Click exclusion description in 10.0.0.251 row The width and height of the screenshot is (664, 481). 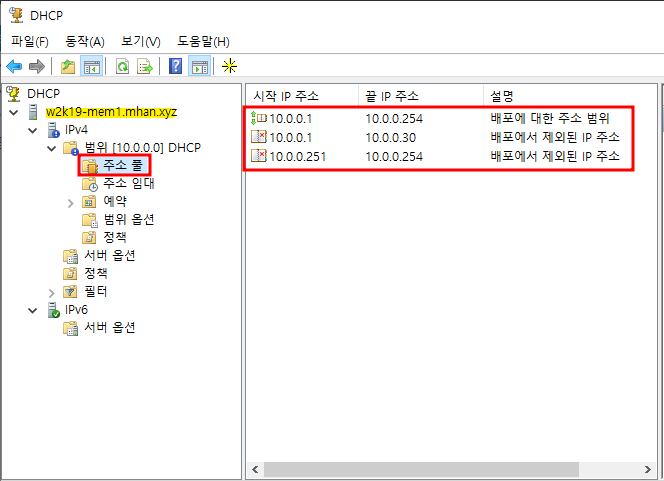point(555,156)
